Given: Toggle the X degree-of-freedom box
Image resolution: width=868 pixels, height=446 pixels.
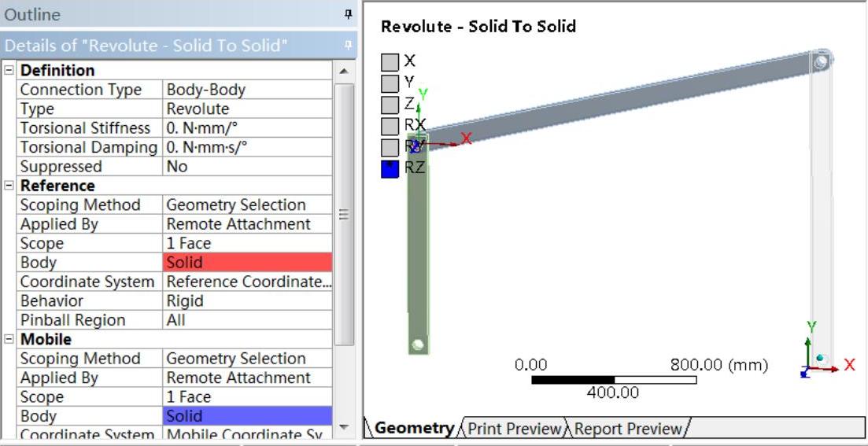Looking at the screenshot, I should 390,61.
